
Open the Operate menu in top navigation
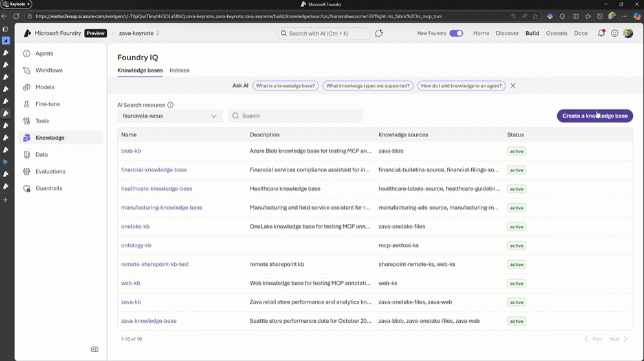coord(556,33)
